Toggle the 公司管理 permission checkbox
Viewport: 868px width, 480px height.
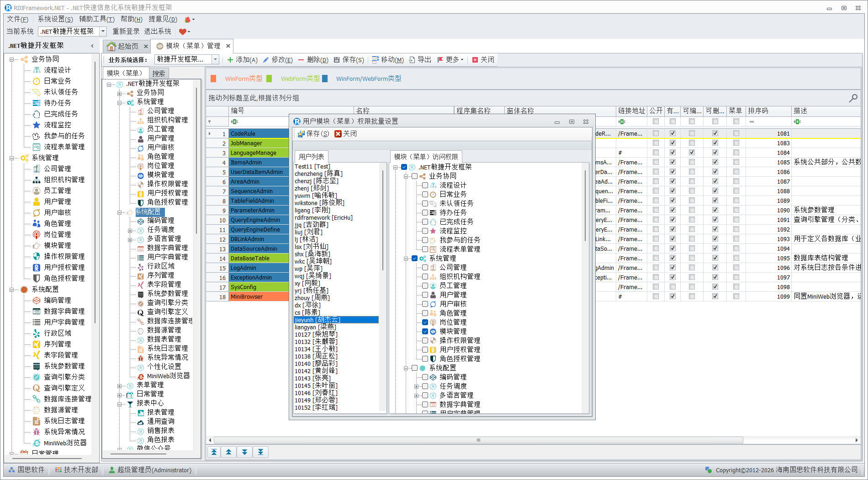tap(425, 267)
